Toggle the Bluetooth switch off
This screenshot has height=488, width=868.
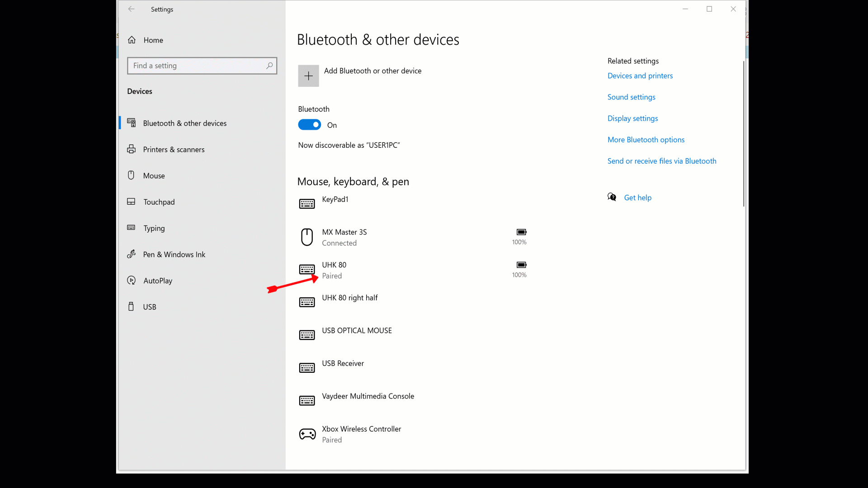pos(310,125)
